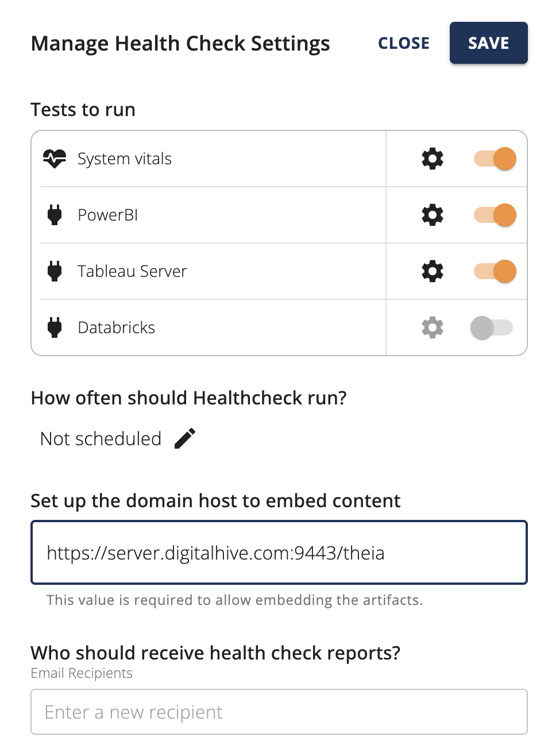Focus the Enter a new recipient field

point(279,712)
